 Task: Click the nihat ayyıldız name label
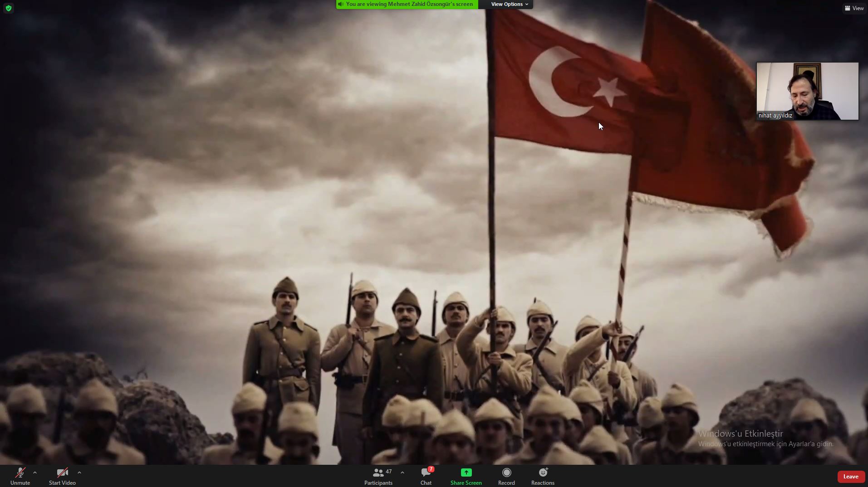point(775,116)
